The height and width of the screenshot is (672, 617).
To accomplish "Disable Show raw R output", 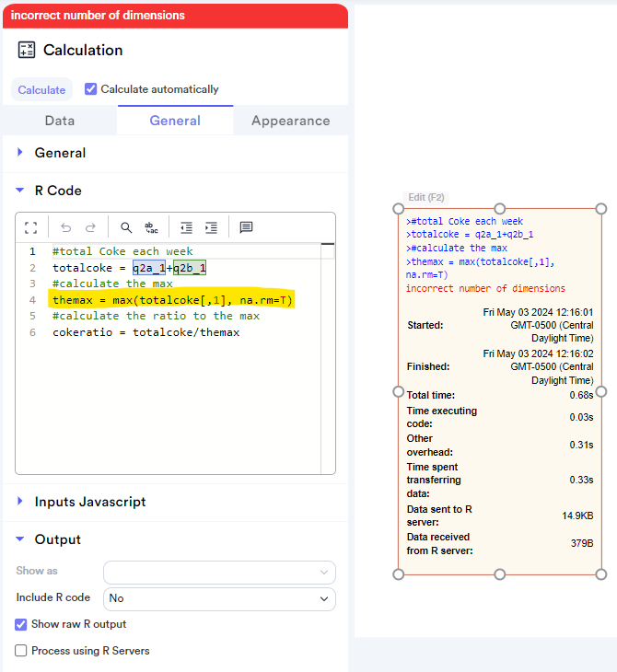I will [21, 624].
